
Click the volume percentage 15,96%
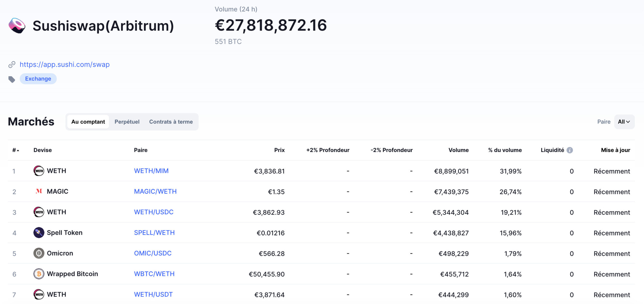point(511,233)
